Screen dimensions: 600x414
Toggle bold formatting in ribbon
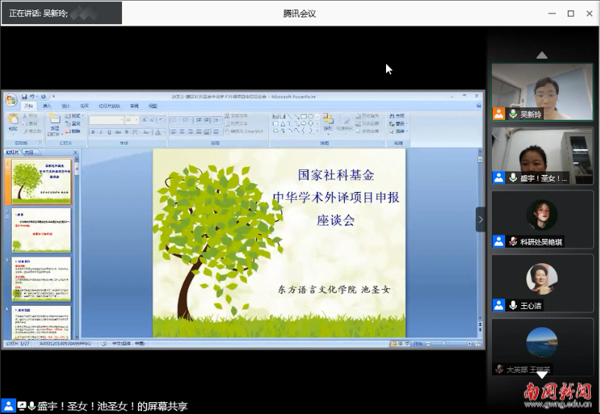tap(94, 131)
